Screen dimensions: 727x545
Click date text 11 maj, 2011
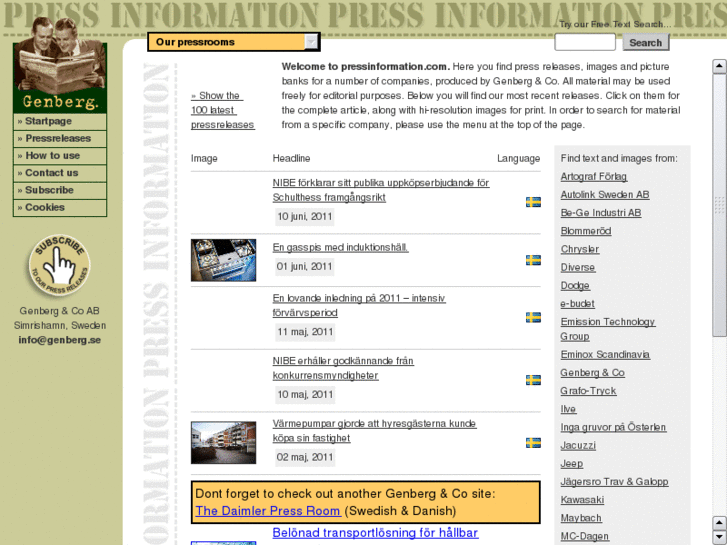305,332
